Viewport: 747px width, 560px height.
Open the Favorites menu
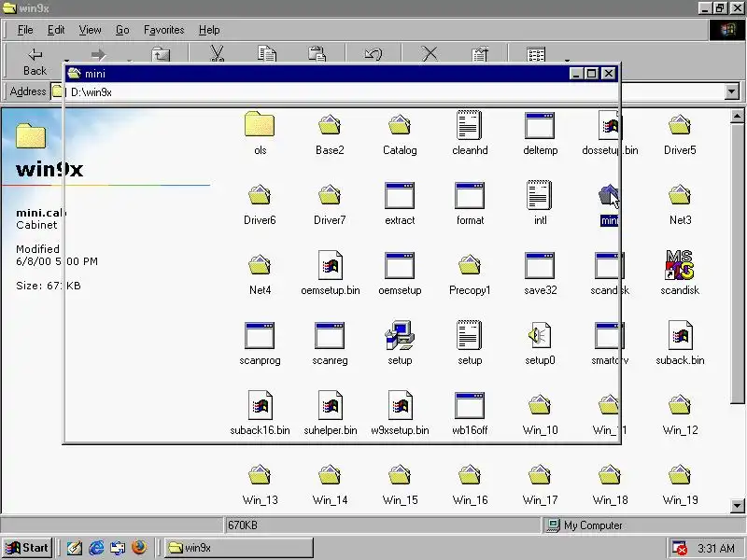(x=164, y=30)
